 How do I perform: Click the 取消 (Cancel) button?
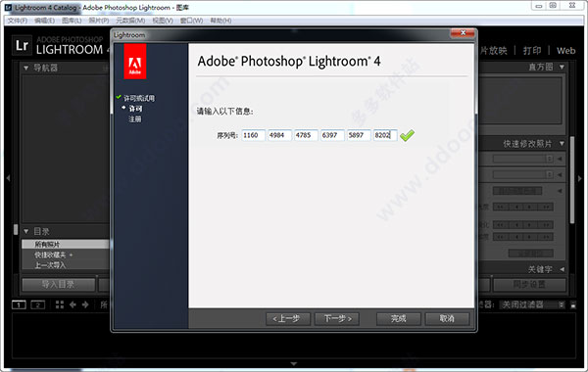(447, 319)
